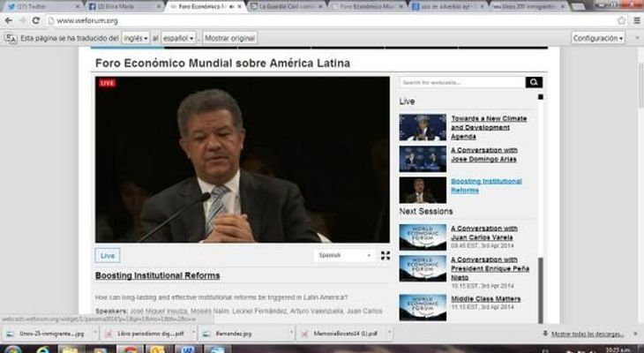This screenshot has width=644, height=353.
Task: Switch to the Twitter tab
Action: tap(41, 6)
